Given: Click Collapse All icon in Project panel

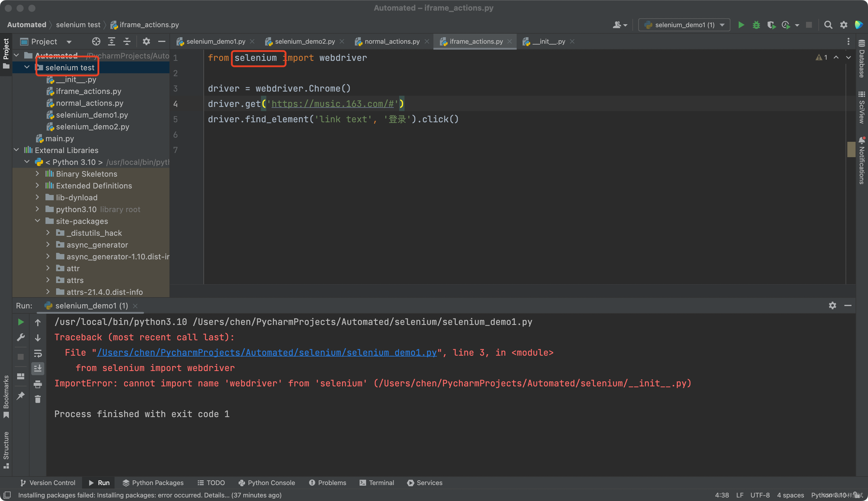Looking at the screenshot, I should pos(127,42).
